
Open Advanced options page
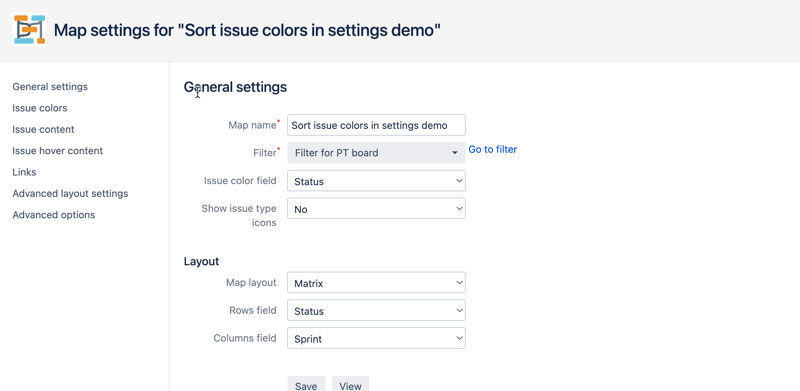coord(54,215)
